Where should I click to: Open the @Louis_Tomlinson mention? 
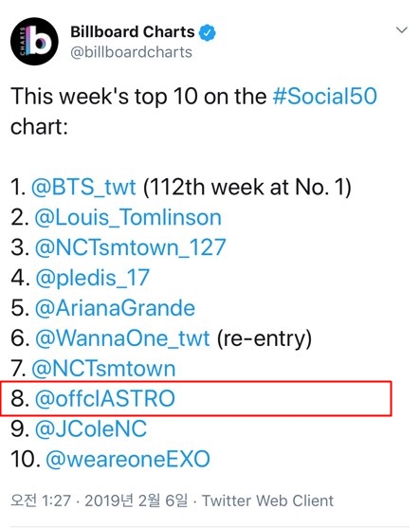tap(128, 217)
